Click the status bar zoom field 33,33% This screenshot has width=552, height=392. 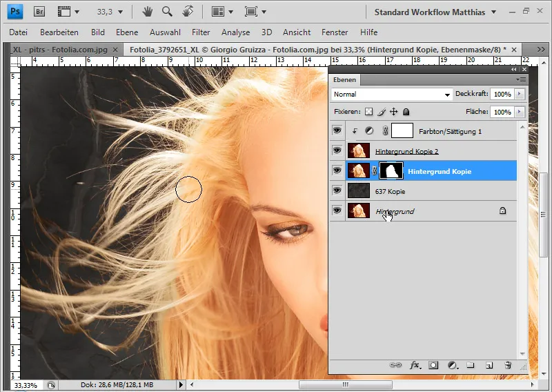[26, 385]
